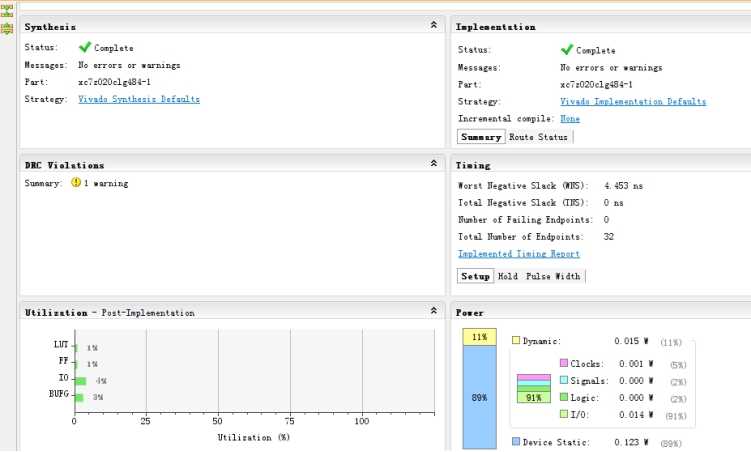Click the WNS value '4.453 ns'

point(623,186)
